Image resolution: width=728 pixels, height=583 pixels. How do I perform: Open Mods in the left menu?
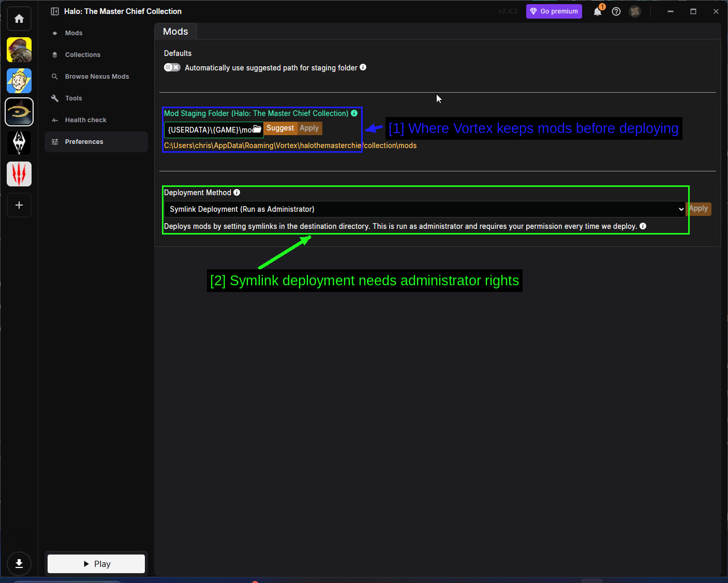[x=96, y=33]
